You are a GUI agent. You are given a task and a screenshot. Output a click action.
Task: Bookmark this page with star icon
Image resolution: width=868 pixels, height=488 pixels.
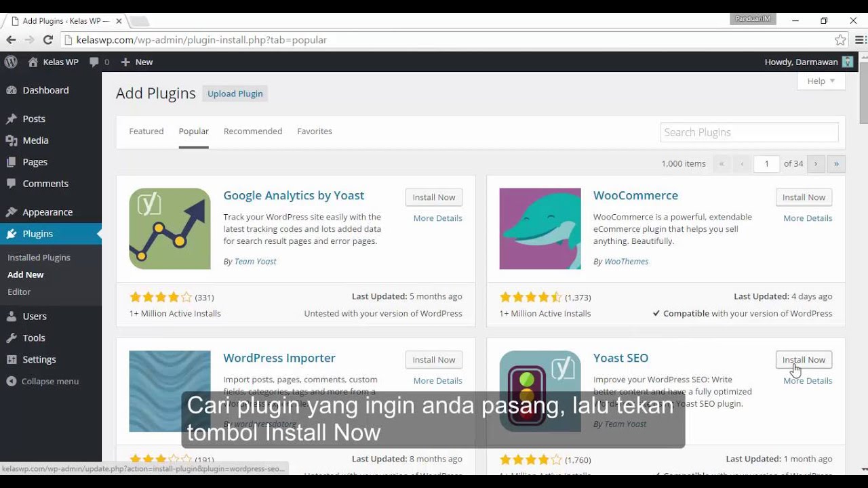pyautogui.click(x=840, y=40)
